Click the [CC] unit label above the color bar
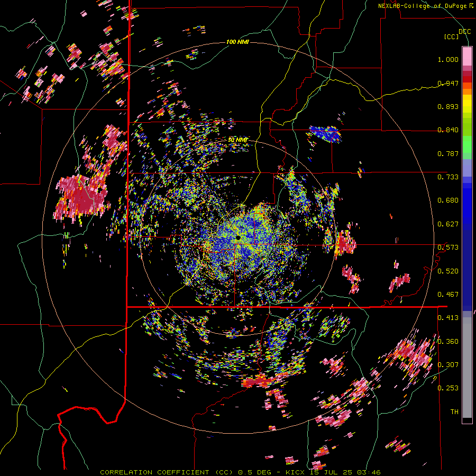Screen dimensions: 476x476 point(452,36)
